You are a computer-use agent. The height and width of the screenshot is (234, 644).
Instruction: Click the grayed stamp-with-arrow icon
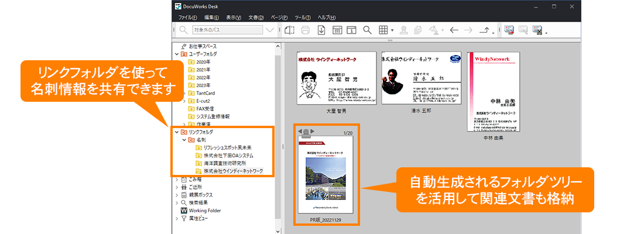click(x=433, y=30)
